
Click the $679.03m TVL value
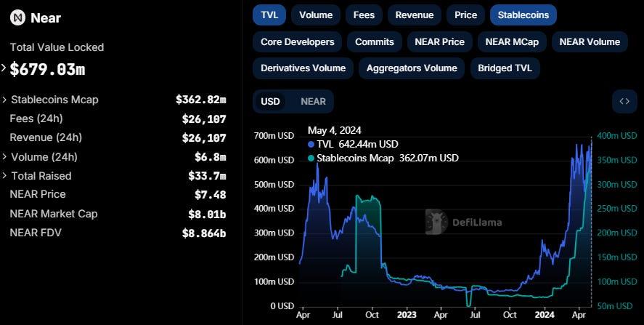click(x=47, y=70)
